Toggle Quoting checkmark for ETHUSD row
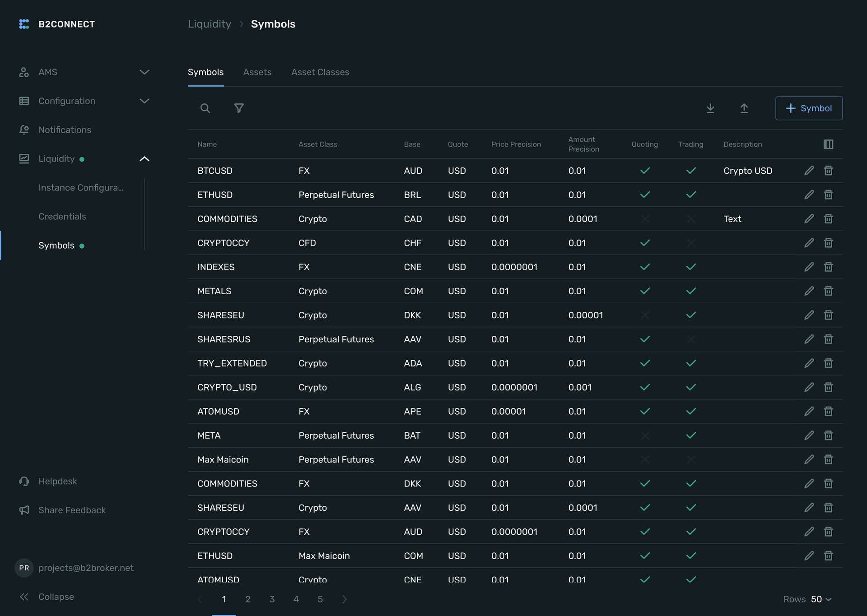The image size is (867, 616). point(645,195)
